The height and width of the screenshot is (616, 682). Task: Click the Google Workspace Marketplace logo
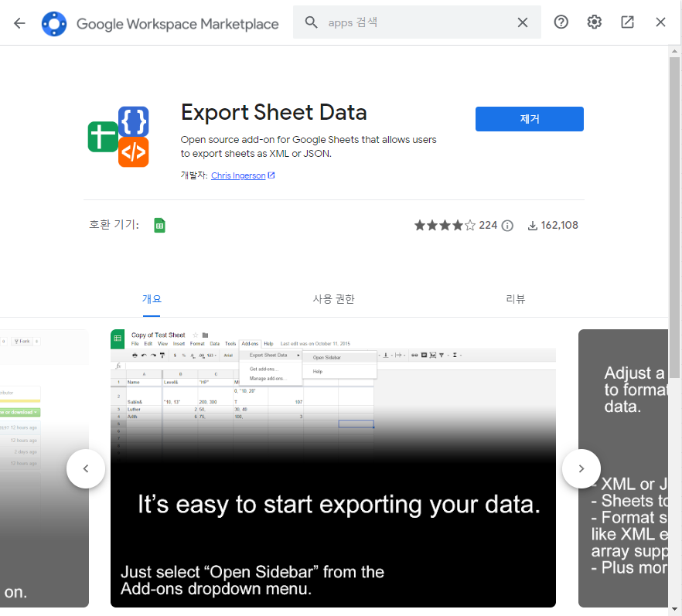54,23
